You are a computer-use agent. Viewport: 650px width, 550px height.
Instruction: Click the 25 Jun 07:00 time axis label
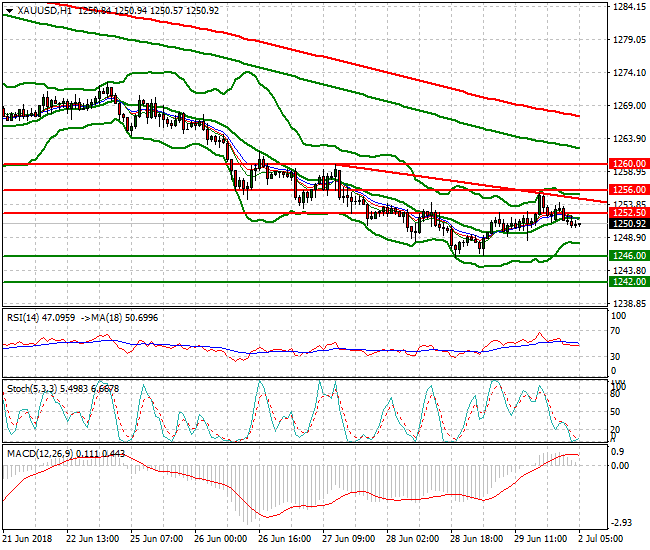click(156, 539)
